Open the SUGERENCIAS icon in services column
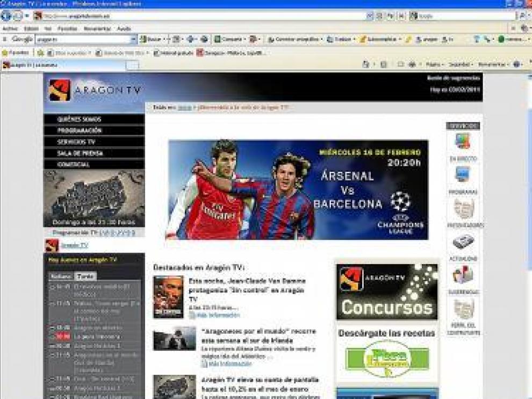This screenshot has height=399, width=532. 463,275
